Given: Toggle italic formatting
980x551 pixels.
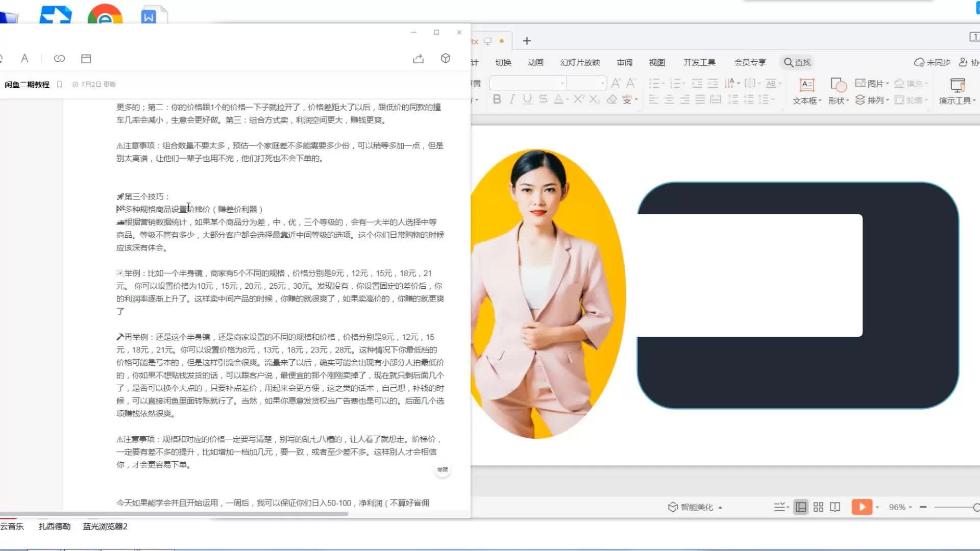Looking at the screenshot, I should point(511,99).
